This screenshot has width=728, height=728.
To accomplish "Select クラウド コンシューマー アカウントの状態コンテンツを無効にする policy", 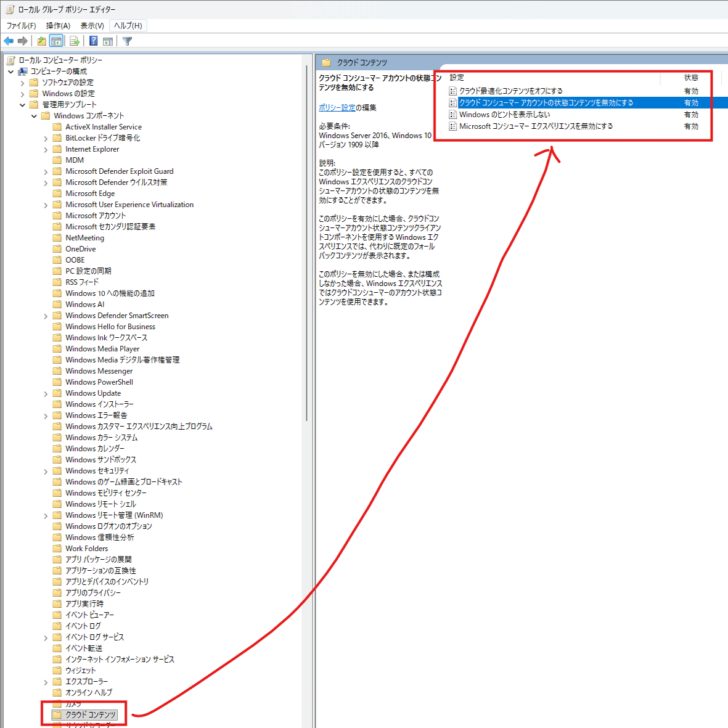I will 546,102.
